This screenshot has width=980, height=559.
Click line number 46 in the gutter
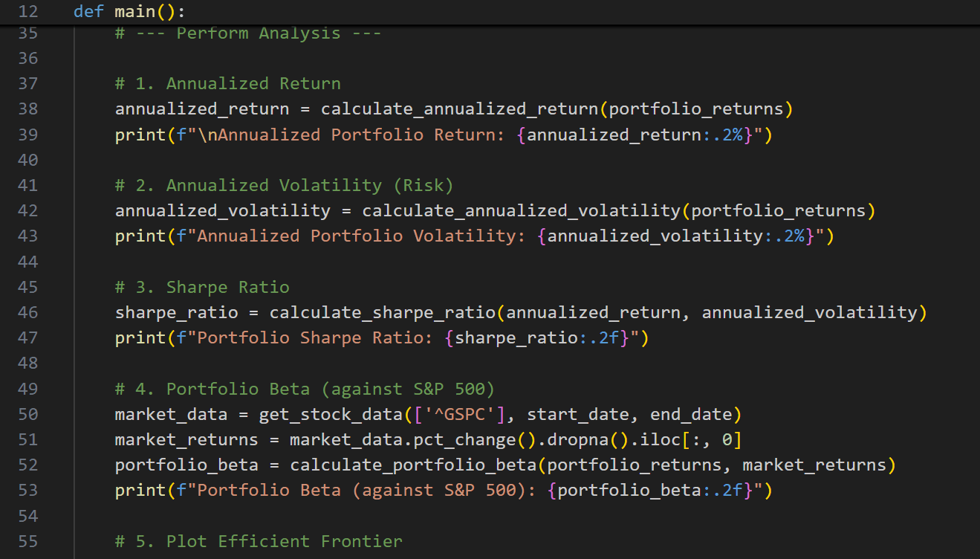click(27, 313)
